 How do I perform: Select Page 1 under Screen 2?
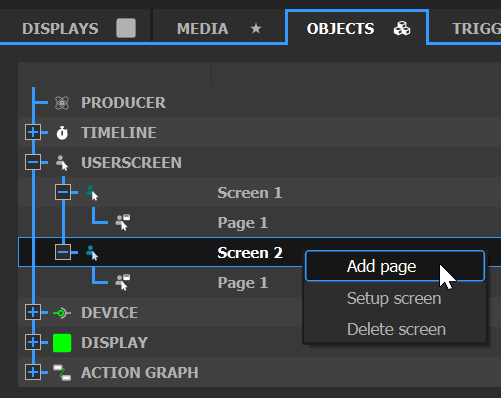click(243, 283)
